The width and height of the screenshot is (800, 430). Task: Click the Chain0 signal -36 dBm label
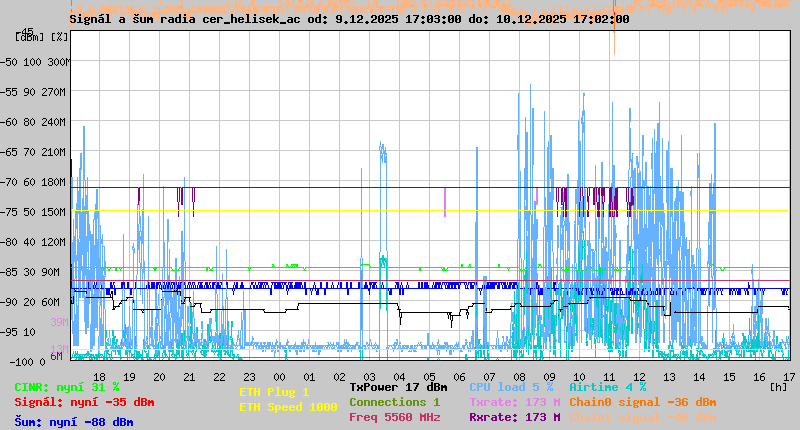642,402
